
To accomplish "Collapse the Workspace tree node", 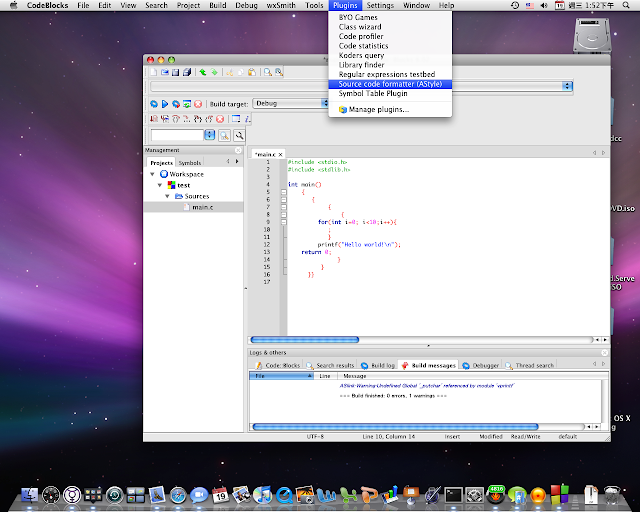I will tap(152, 174).
